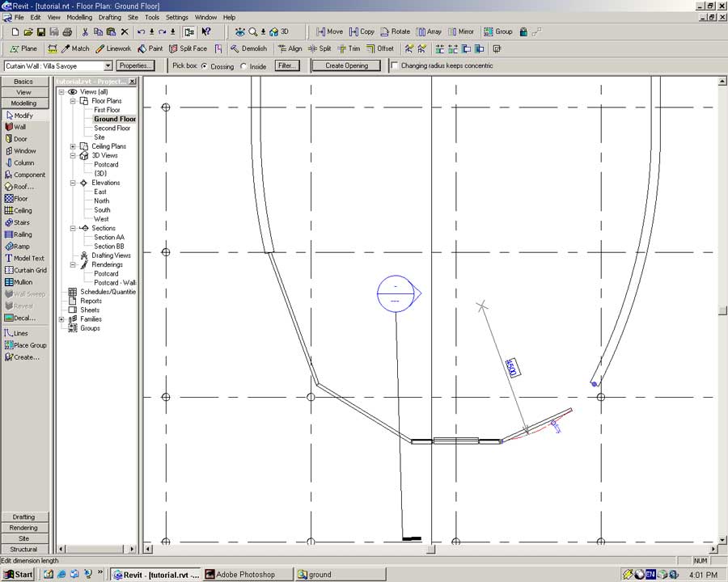
Task: Undo the last action
Action: tap(141, 32)
